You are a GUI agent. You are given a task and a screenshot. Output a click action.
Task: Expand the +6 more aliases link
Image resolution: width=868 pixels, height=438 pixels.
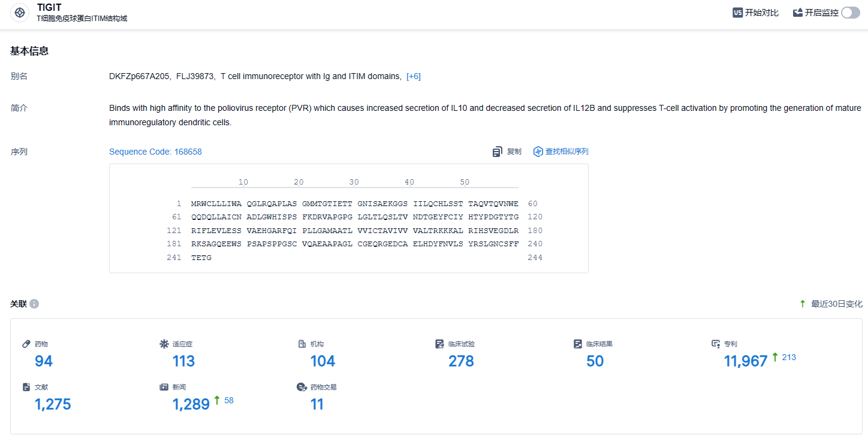point(414,76)
